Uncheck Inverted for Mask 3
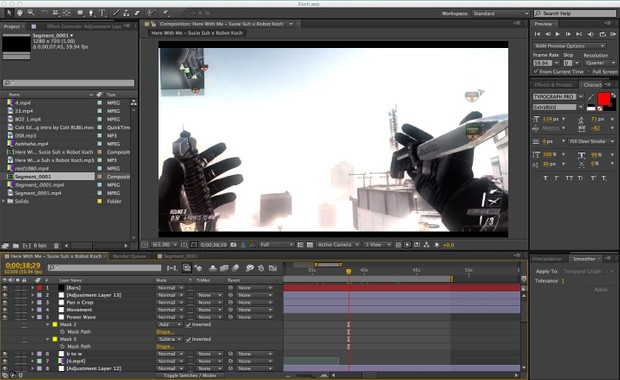620x380 pixels. 188,339
